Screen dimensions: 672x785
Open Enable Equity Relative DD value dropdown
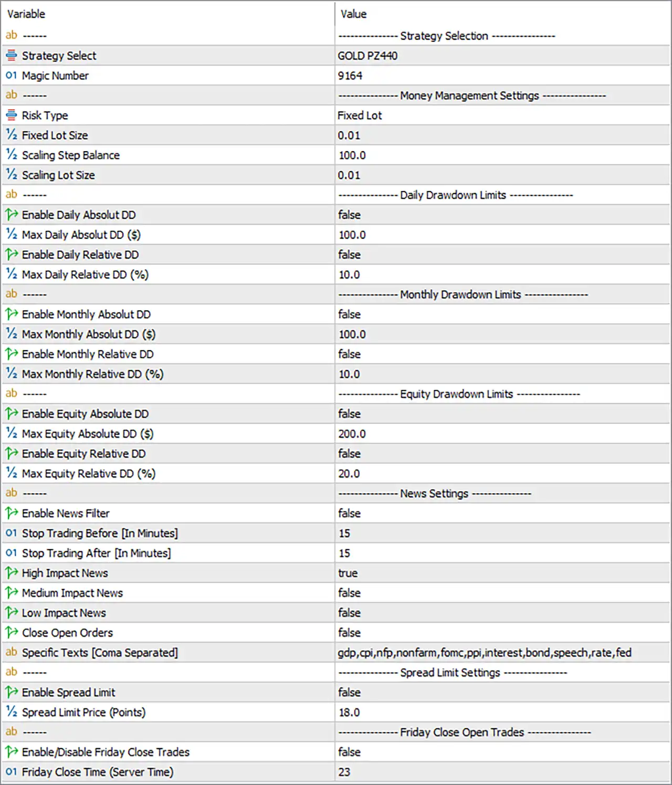coord(502,454)
